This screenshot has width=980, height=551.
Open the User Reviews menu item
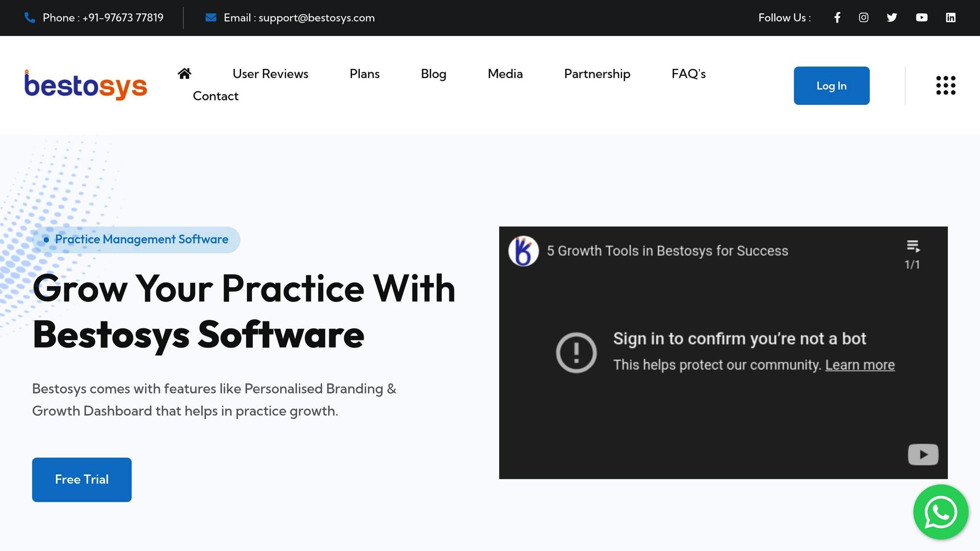270,74
